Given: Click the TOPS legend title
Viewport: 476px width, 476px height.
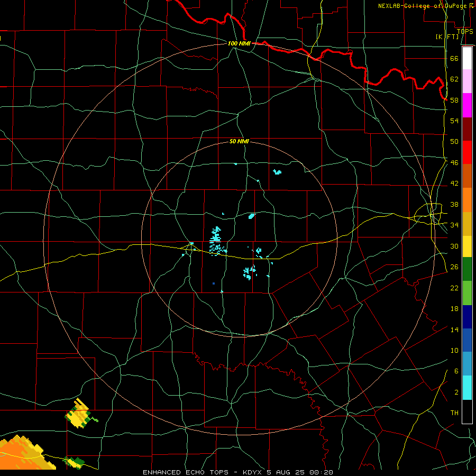Looking at the screenshot, I should tap(465, 31).
